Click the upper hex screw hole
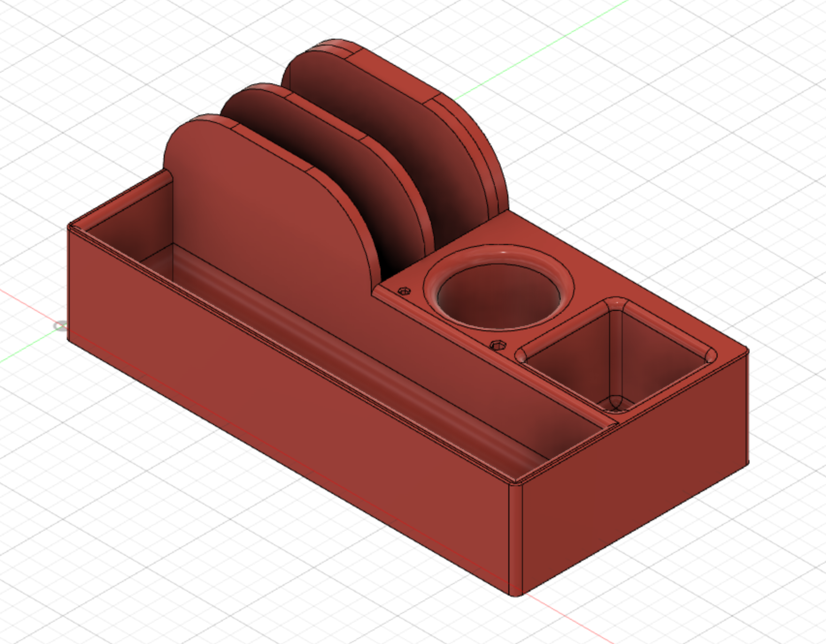Screen dimensions: 826x644 405,291
